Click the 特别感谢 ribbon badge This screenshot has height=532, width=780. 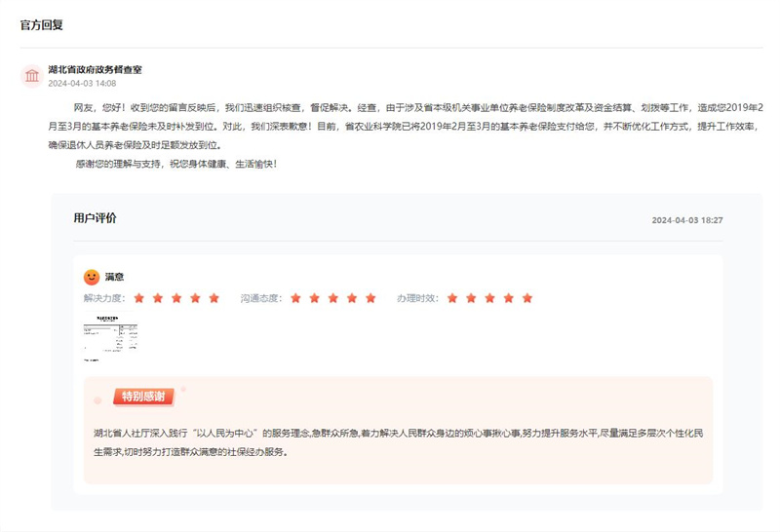144,397
